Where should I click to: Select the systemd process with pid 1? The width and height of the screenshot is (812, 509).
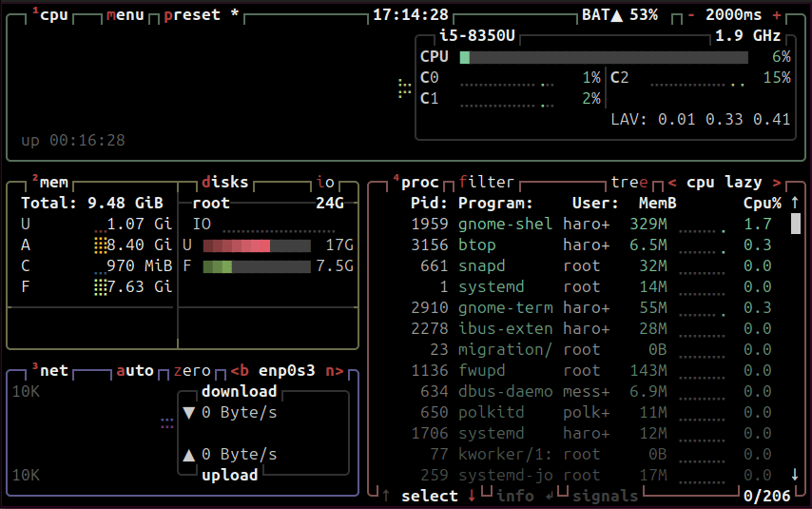(590, 286)
